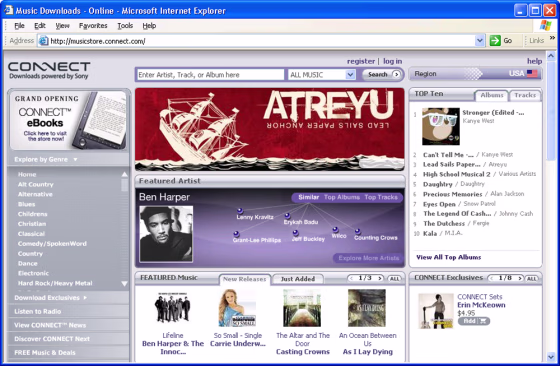Open Discover CONNECT Next
Viewport: 560px width, 366px height.
click(52, 339)
